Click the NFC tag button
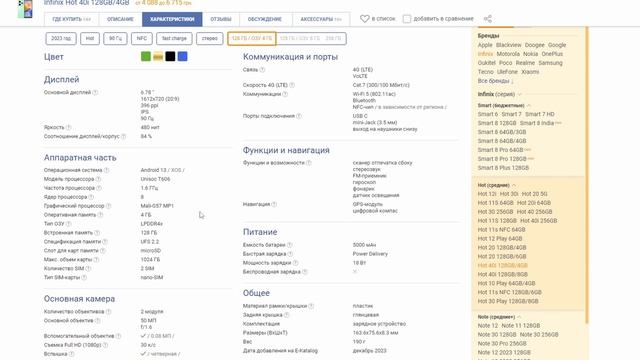This screenshot has height=360, width=640. pos(142,38)
